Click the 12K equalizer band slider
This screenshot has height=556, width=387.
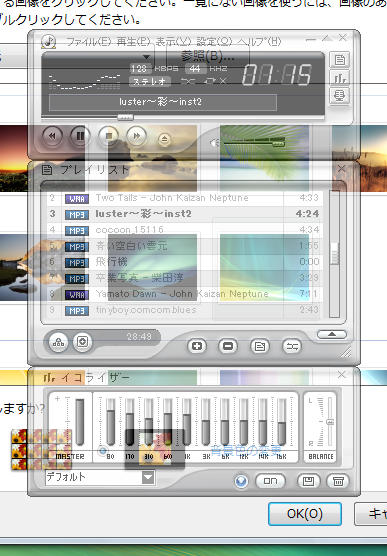(x=244, y=422)
